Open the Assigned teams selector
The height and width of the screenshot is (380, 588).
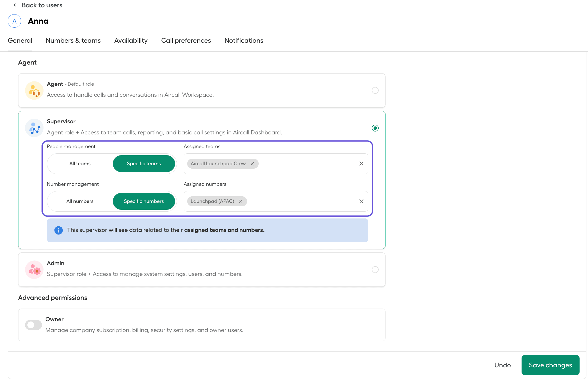pos(303,163)
